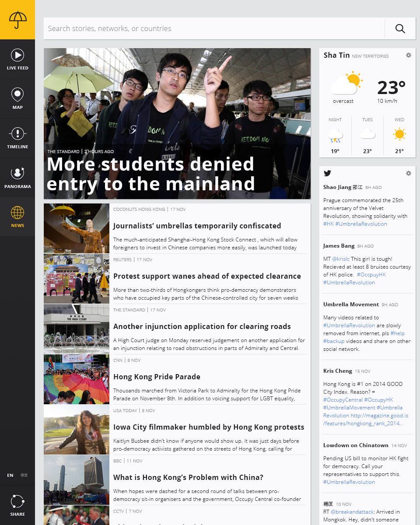
Task: Click #UmbrellaMovement hashtag in Kris Cheng tweet
Action: click(349, 408)
